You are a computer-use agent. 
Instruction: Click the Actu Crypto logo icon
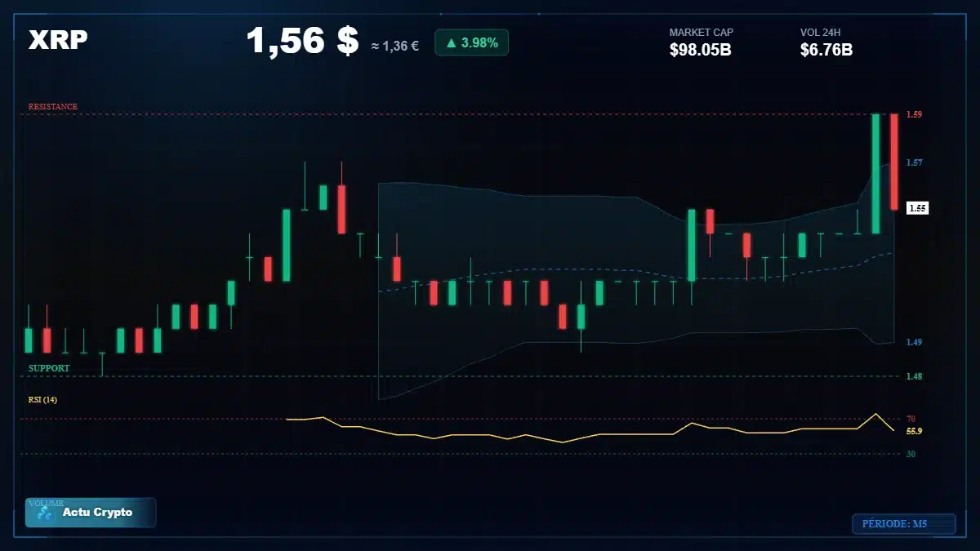45,513
